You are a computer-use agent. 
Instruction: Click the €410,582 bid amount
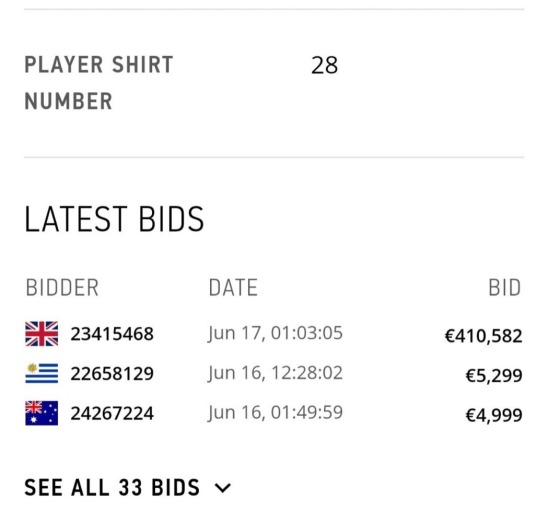click(x=484, y=336)
